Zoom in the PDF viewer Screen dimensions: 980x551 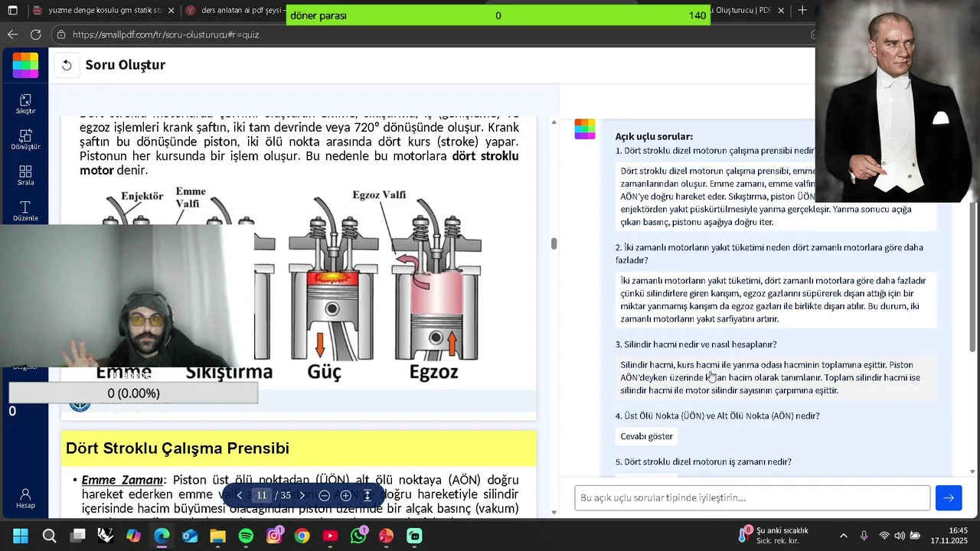(x=345, y=496)
